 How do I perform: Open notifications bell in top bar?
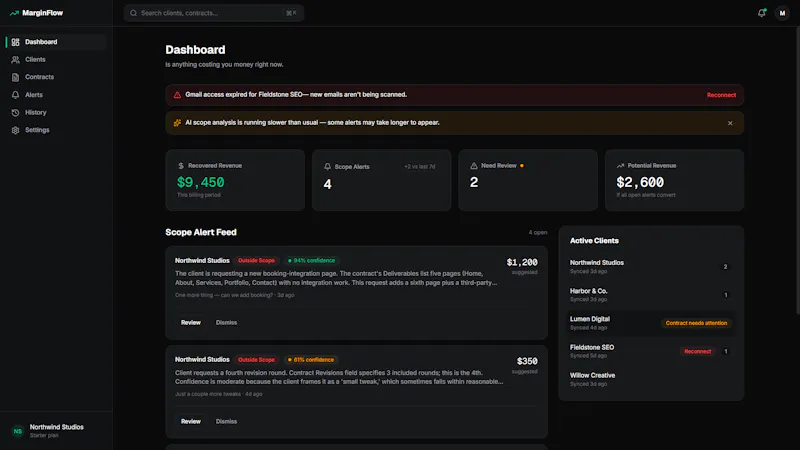pyautogui.click(x=762, y=13)
